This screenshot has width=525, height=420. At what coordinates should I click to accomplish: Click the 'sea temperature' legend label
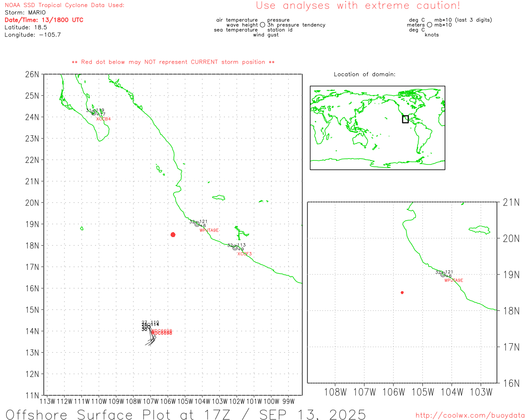tap(236, 30)
